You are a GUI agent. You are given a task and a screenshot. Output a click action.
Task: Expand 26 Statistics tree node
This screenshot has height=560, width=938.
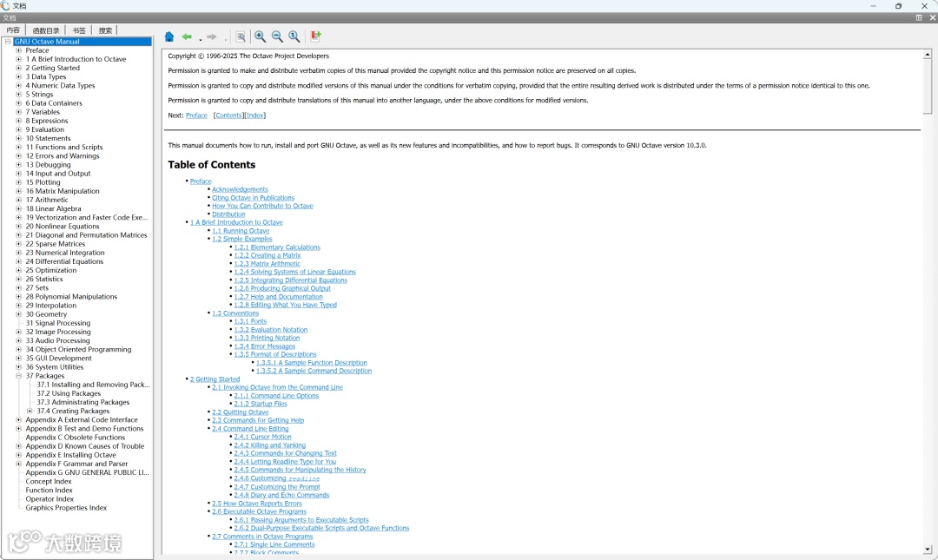point(18,280)
